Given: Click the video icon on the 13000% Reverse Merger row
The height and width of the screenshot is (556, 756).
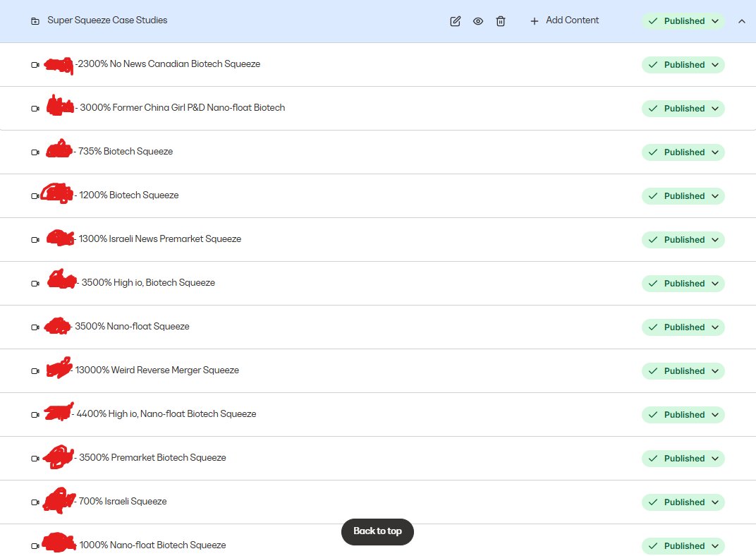Looking at the screenshot, I should pyautogui.click(x=35, y=370).
